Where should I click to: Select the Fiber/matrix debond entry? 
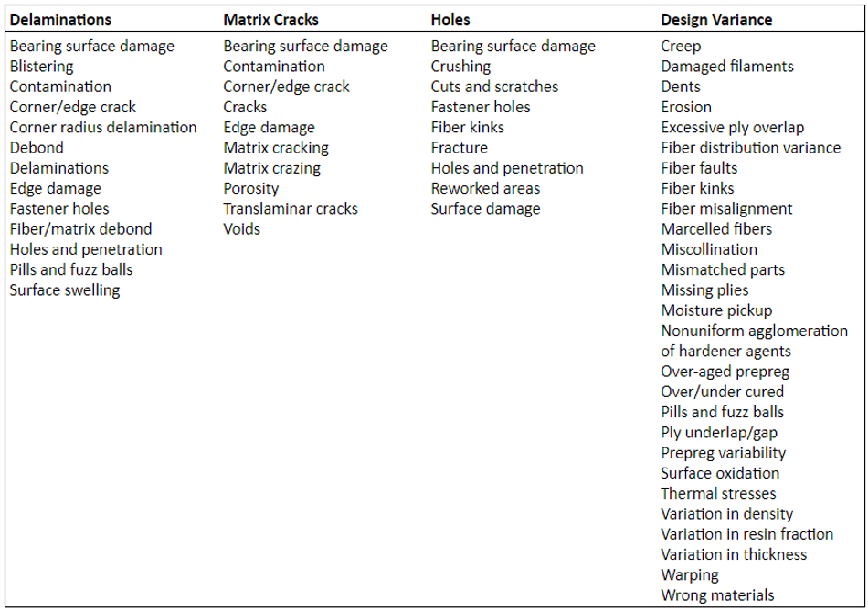coord(80,229)
